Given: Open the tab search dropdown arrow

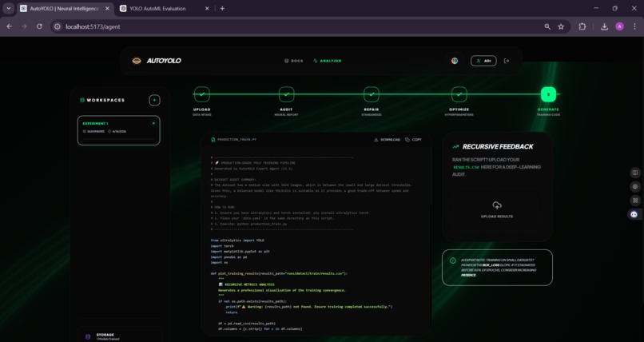Looking at the screenshot, I should tap(9, 9).
